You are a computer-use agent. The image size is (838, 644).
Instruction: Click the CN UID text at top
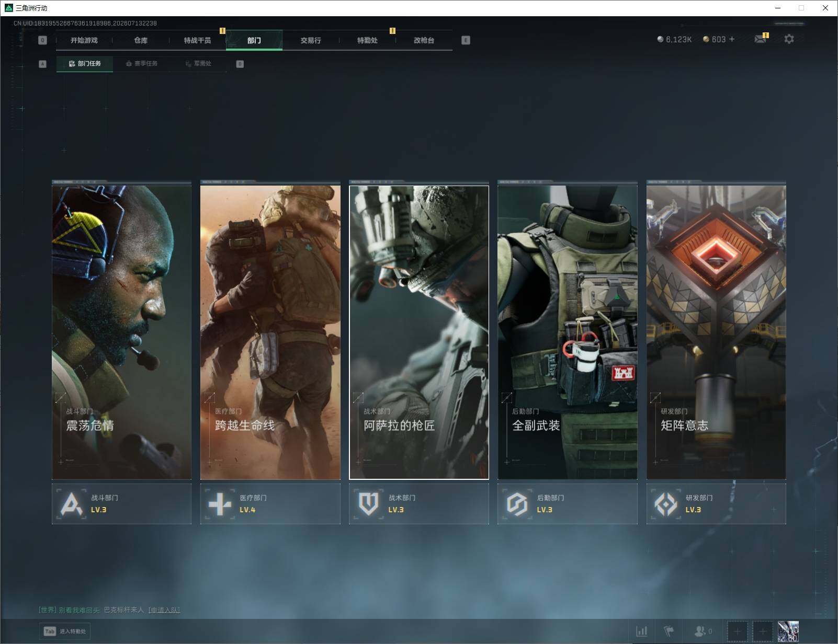tap(85, 24)
